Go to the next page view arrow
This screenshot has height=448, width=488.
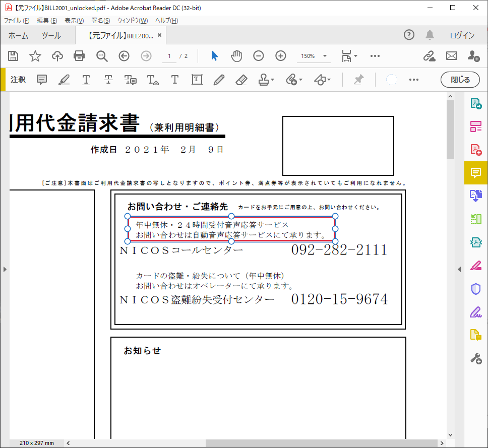pos(146,56)
